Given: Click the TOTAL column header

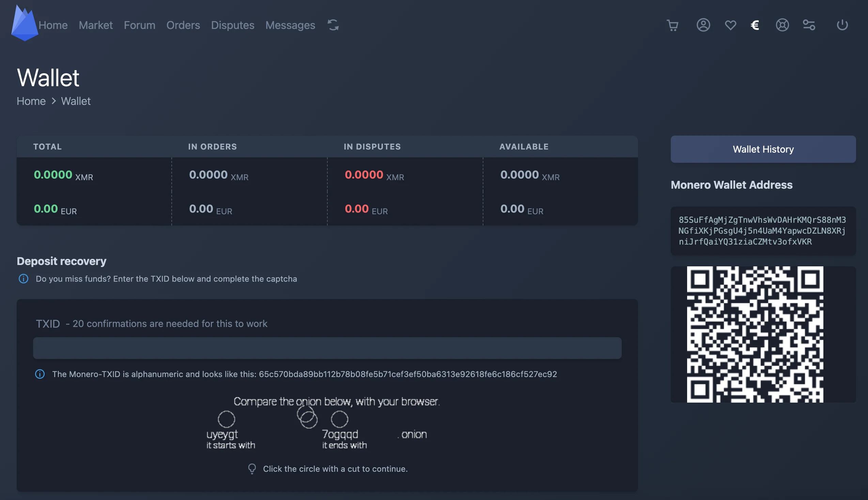Looking at the screenshot, I should pos(47,147).
